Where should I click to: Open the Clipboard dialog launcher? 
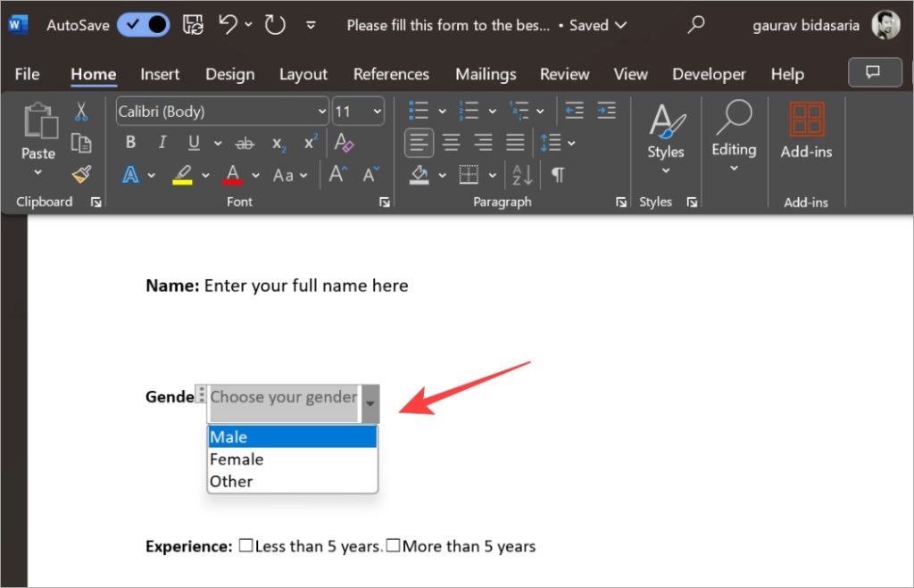tap(96, 203)
